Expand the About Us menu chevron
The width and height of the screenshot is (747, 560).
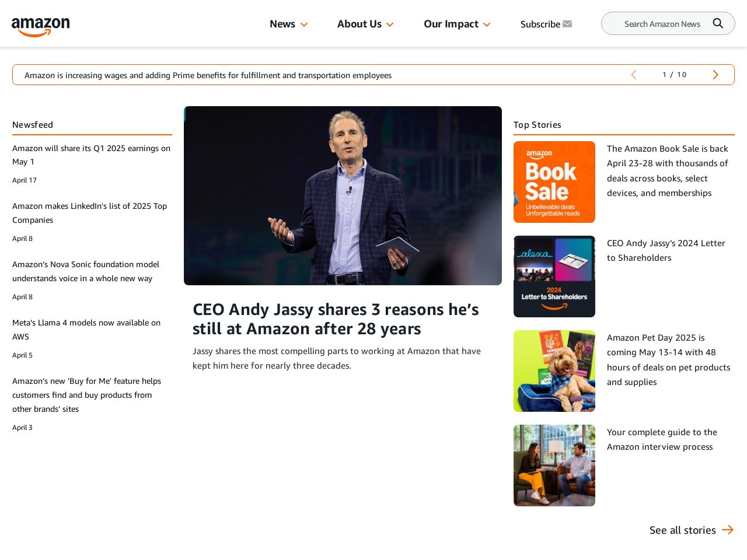(390, 24)
